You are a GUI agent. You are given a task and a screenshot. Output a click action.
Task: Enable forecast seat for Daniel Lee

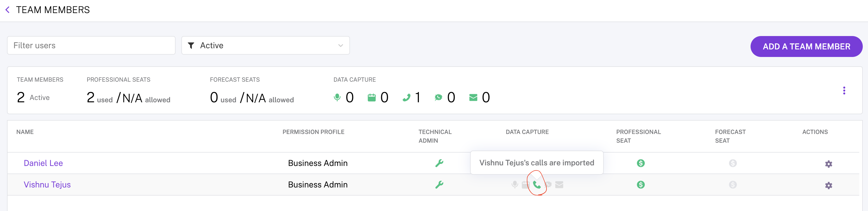pos(733,163)
